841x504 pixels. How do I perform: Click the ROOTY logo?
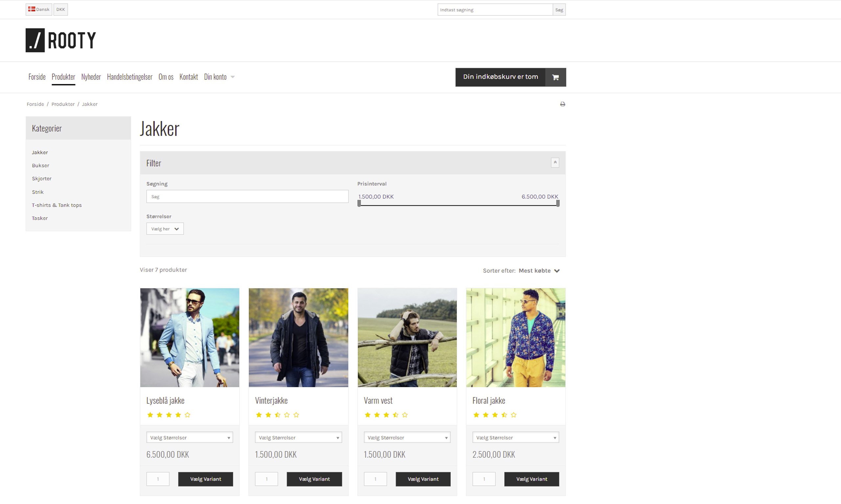(60, 40)
